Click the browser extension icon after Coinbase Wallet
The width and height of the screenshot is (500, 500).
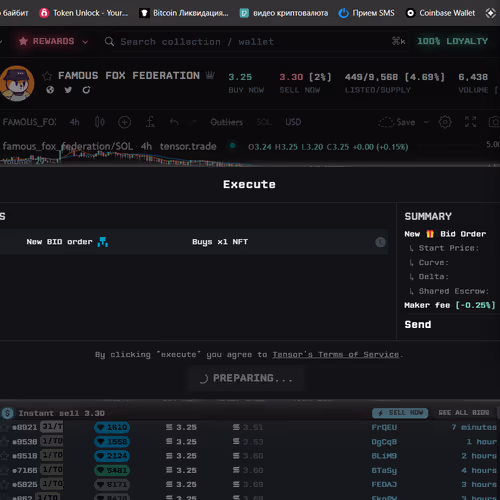(490, 13)
